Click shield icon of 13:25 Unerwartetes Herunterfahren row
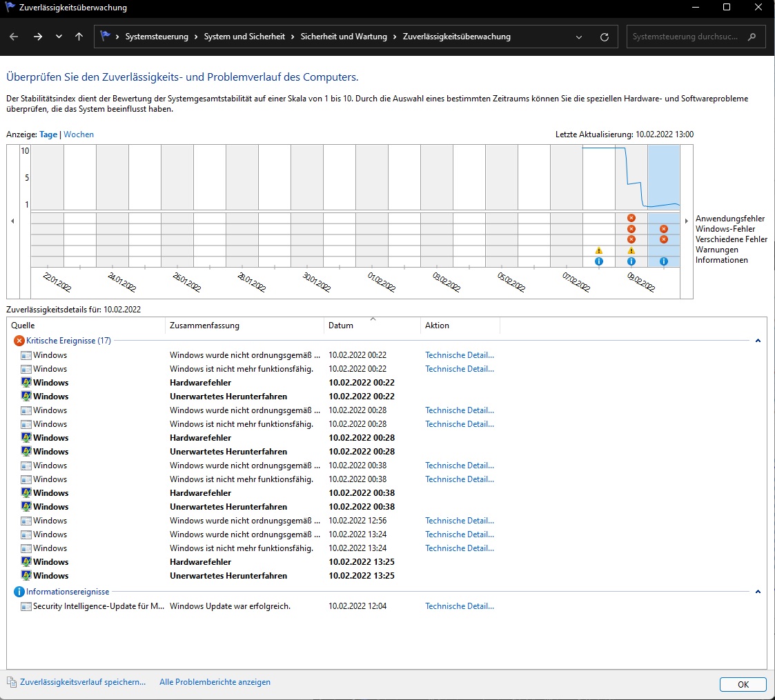Image resolution: width=775 pixels, height=700 pixels. (x=26, y=576)
